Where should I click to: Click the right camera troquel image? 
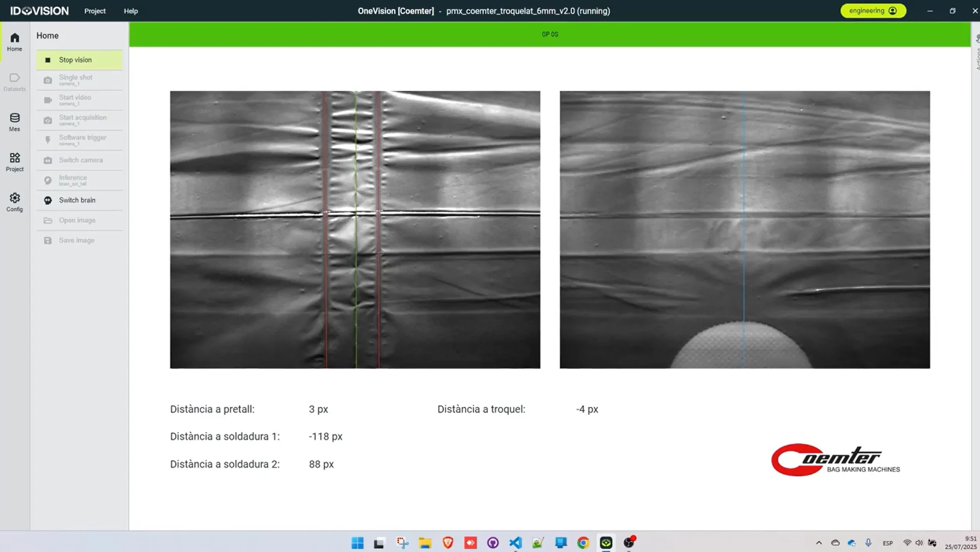tap(745, 230)
